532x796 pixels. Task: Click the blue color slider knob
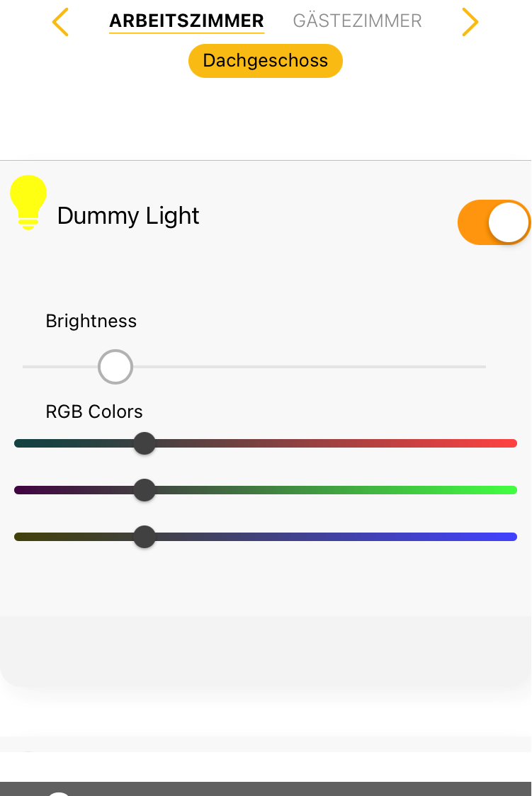click(145, 537)
